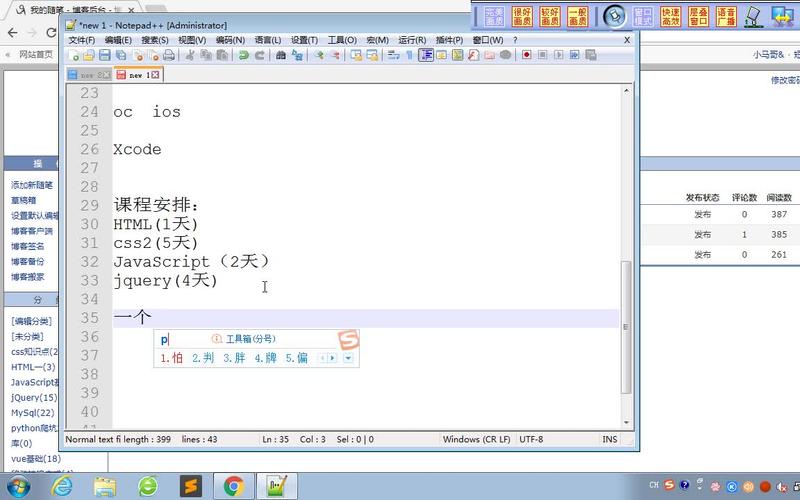Click the 层叠窗口 button in top bar

698,17
